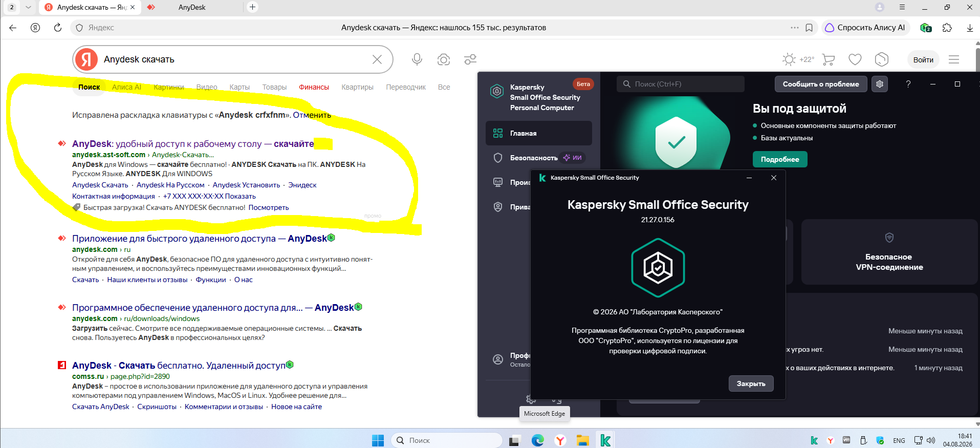Click the Сообщить о проблеме button

821,84
